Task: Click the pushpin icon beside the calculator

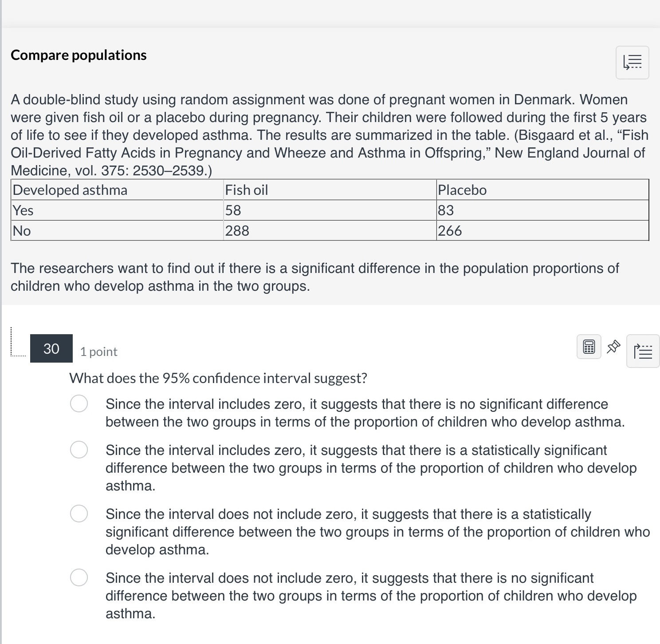Action: 613,348
